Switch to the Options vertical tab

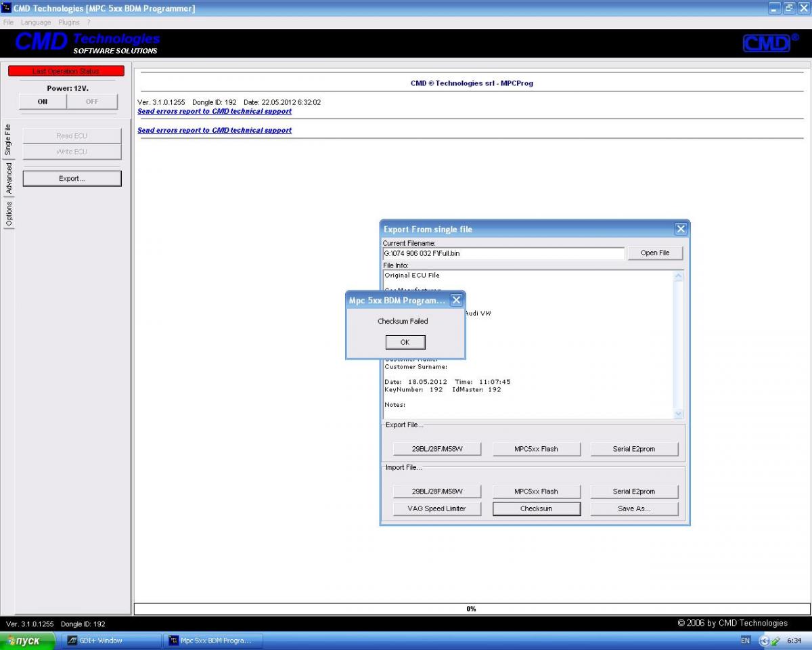[9, 213]
